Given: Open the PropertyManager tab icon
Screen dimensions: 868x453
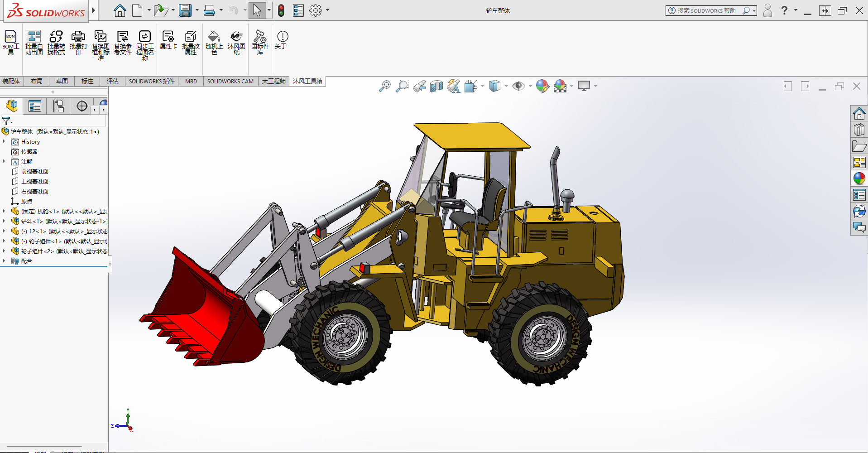Looking at the screenshot, I should coord(35,106).
